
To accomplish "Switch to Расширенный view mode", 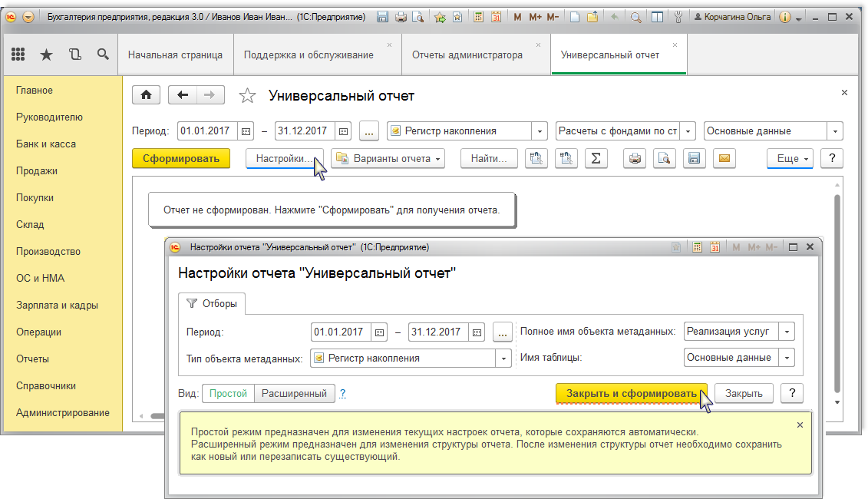I will pos(295,393).
